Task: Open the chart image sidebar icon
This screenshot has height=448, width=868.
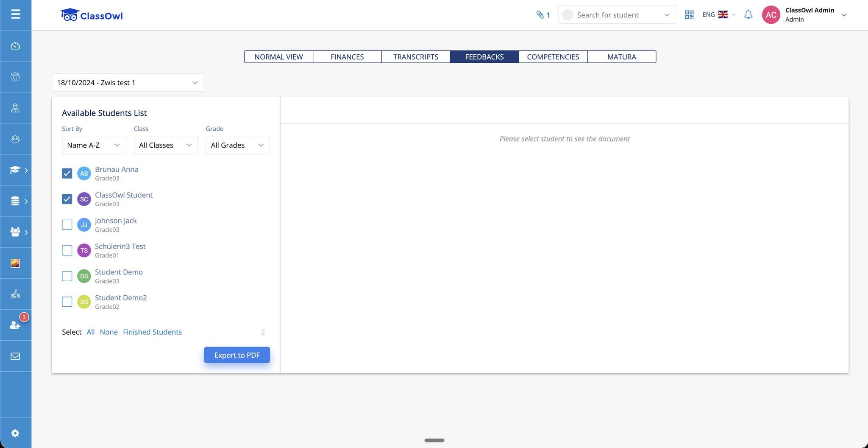Action: point(15,263)
